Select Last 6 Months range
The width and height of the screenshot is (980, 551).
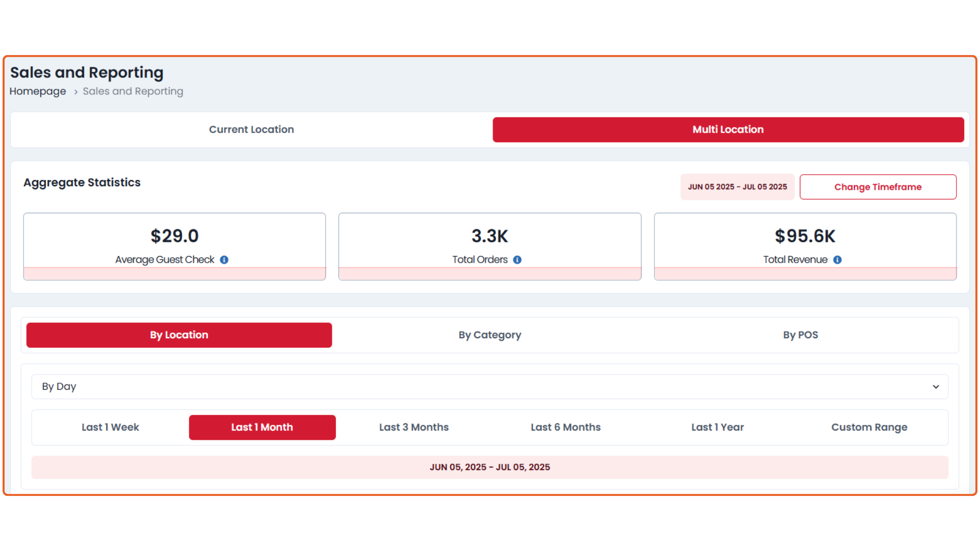coord(566,428)
